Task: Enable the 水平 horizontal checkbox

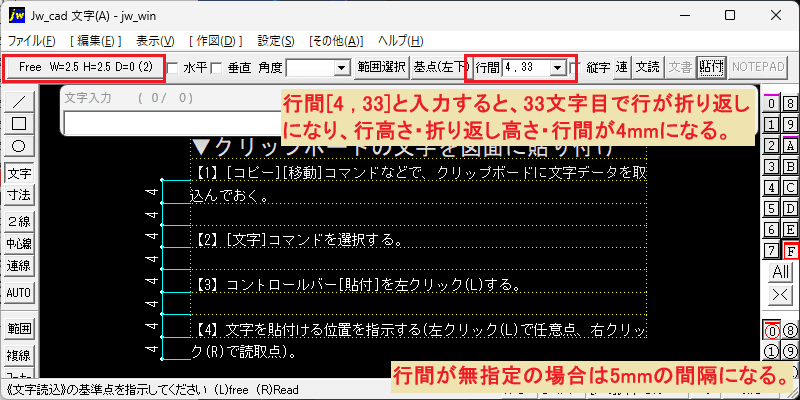Action: coord(172,68)
